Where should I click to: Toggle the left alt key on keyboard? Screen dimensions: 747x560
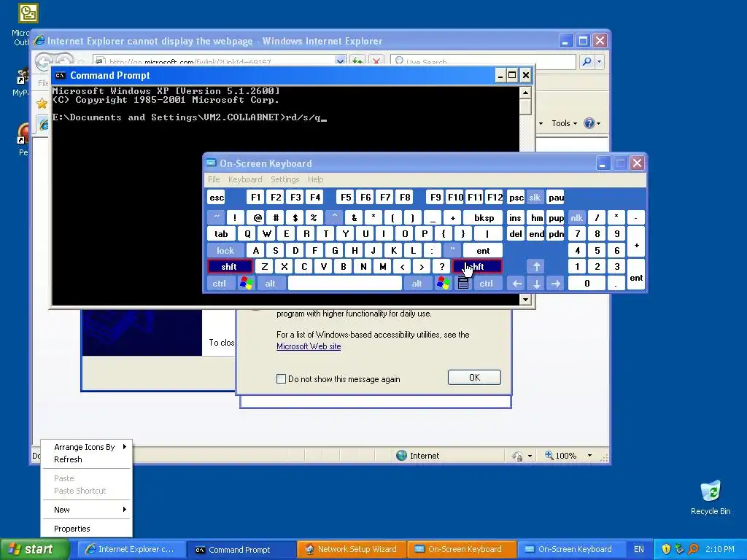click(270, 284)
